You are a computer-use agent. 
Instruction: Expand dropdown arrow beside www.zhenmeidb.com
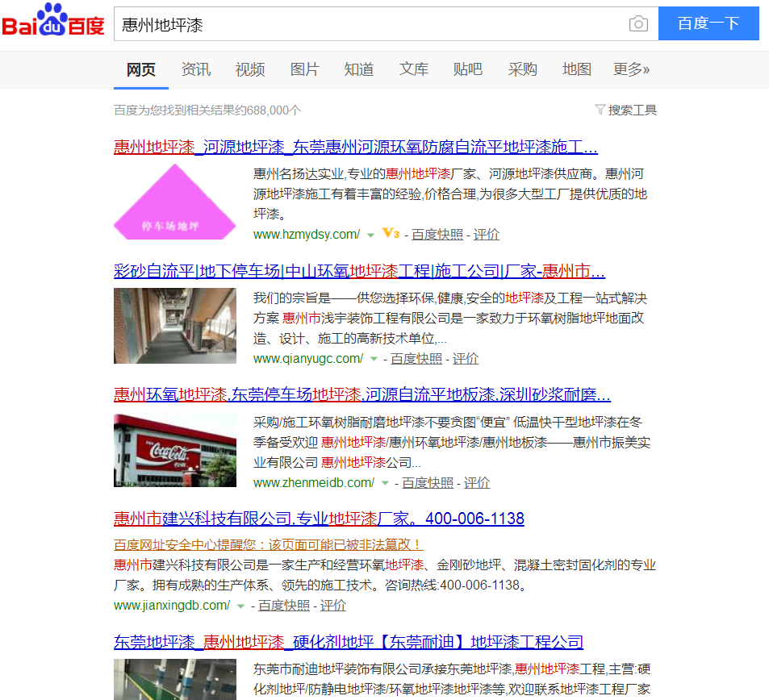385,483
